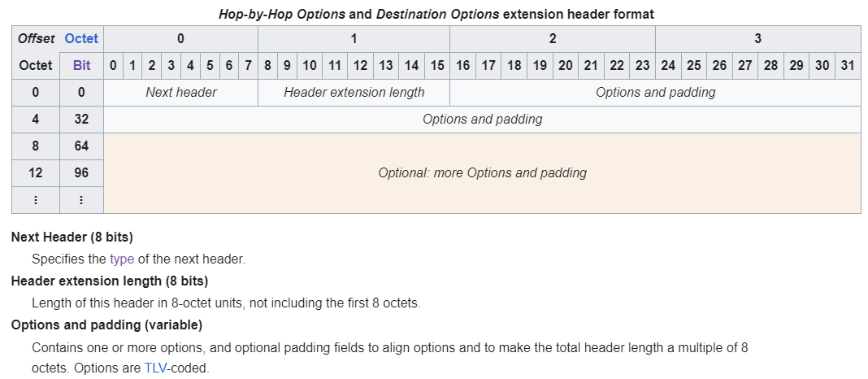Click the bit 16 column header
The image size is (868, 379).
point(462,65)
